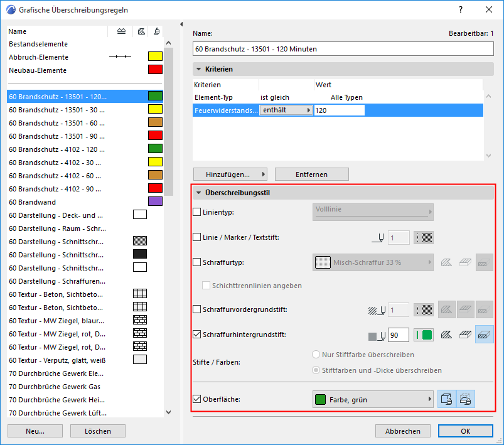The image size is (504, 445).
Task: Confirm with the OK button
Action: coord(466,431)
